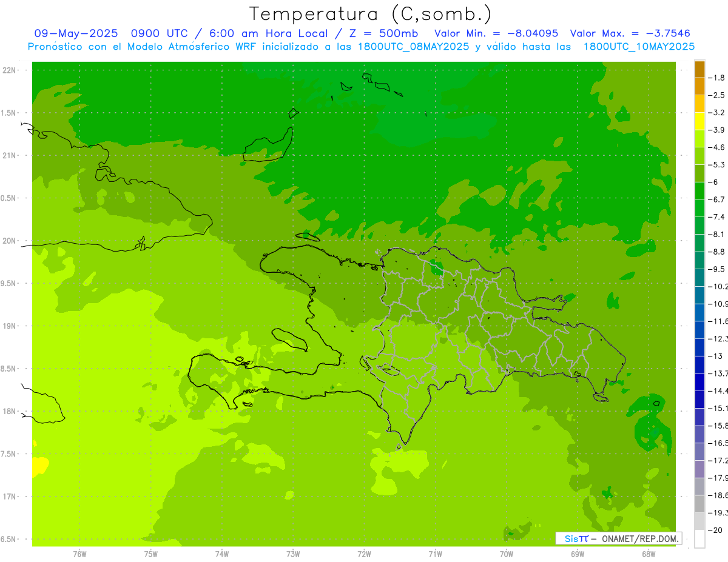Click the 'Valor Min. = -8.04095' readout

tap(496, 33)
